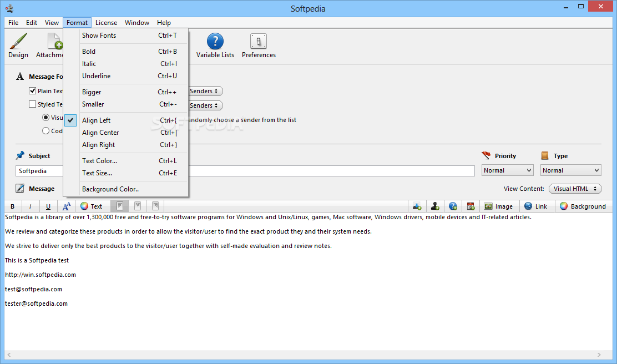This screenshot has height=364, width=617.
Task: Choose Align Center in Format menu
Action: [x=126, y=133]
